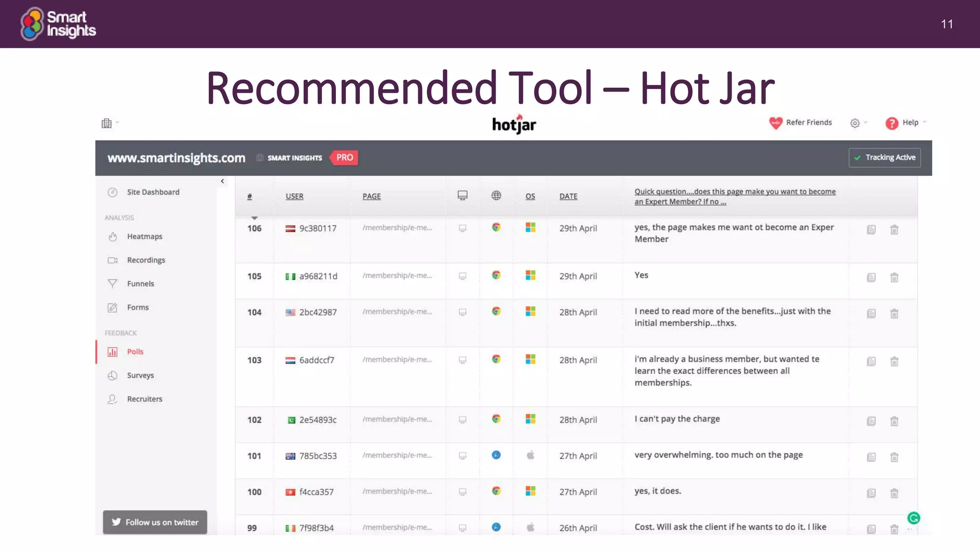
Task: Sort by the USER column header
Action: [x=294, y=197]
